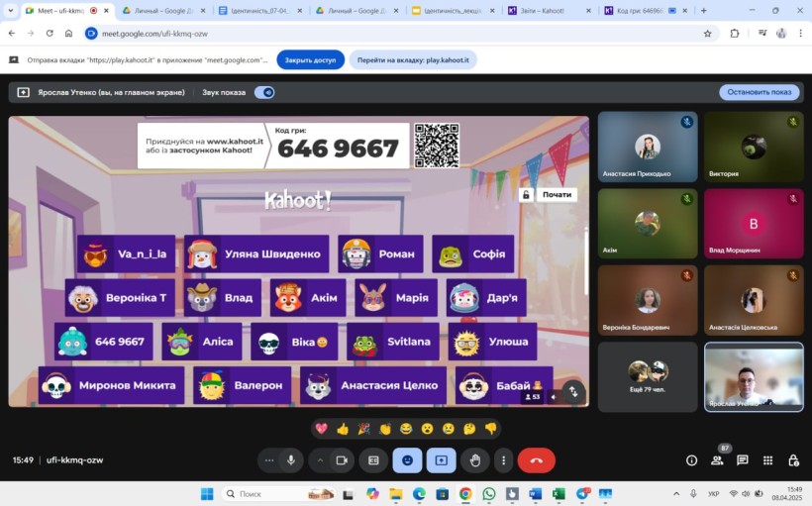Image resolution: width=812 pixels, height=506 pixels.
Task: Open host controls lock icon
Action: click(793, 459)
